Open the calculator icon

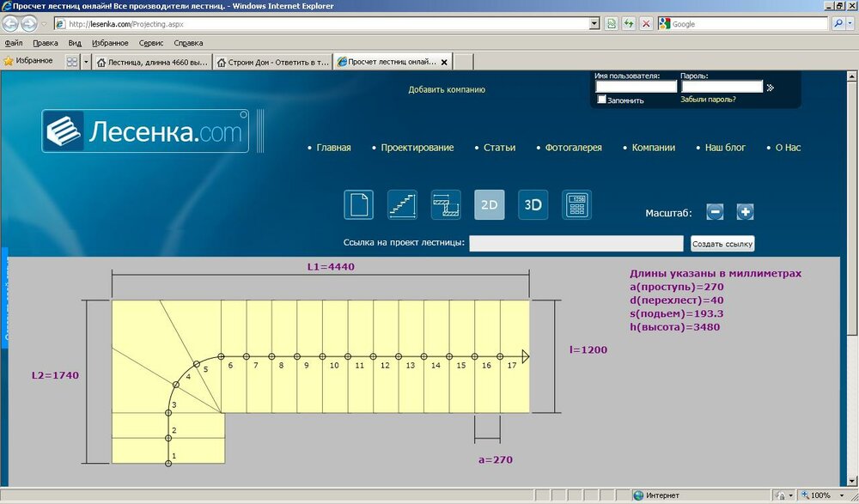pyautogui.click(x=576, y=204)
